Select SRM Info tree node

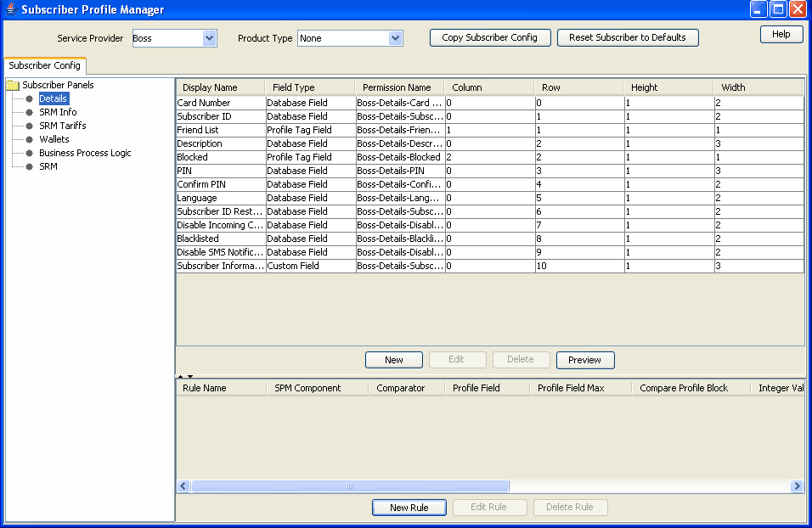[58, 112]
